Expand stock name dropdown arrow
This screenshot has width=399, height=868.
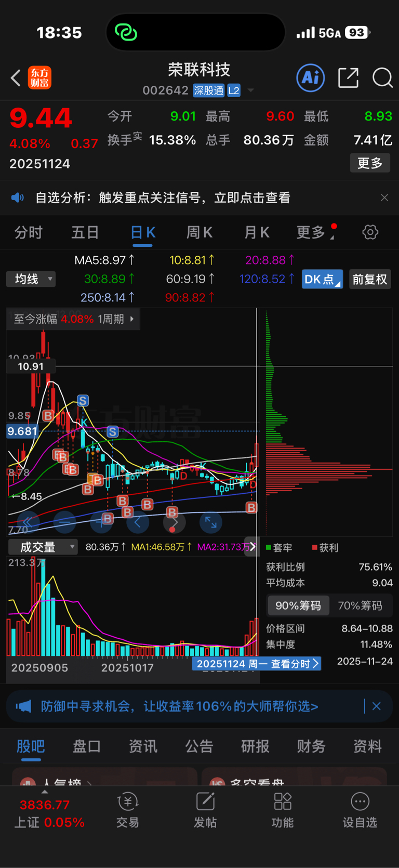pos(251,90)
